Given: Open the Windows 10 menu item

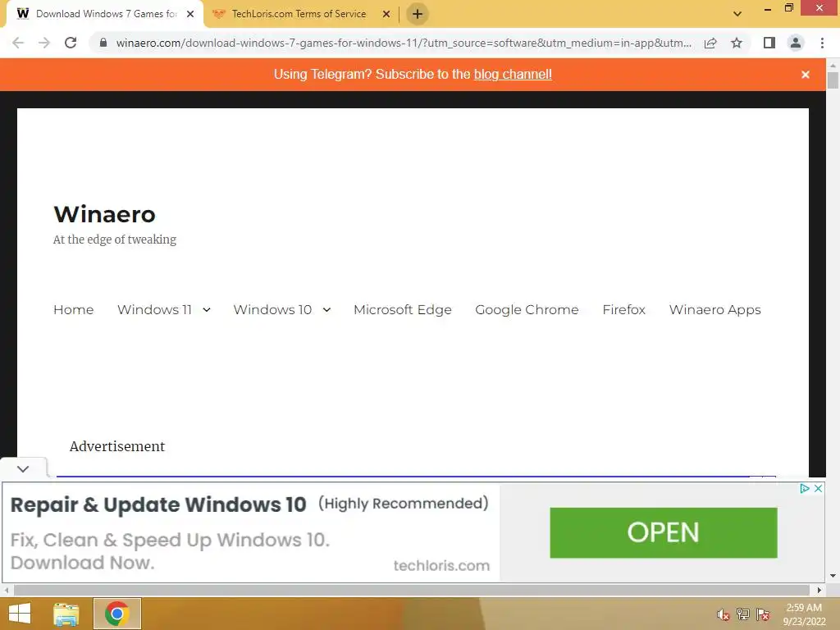Looking at the screenshot, I should click(x=272, y=309).
